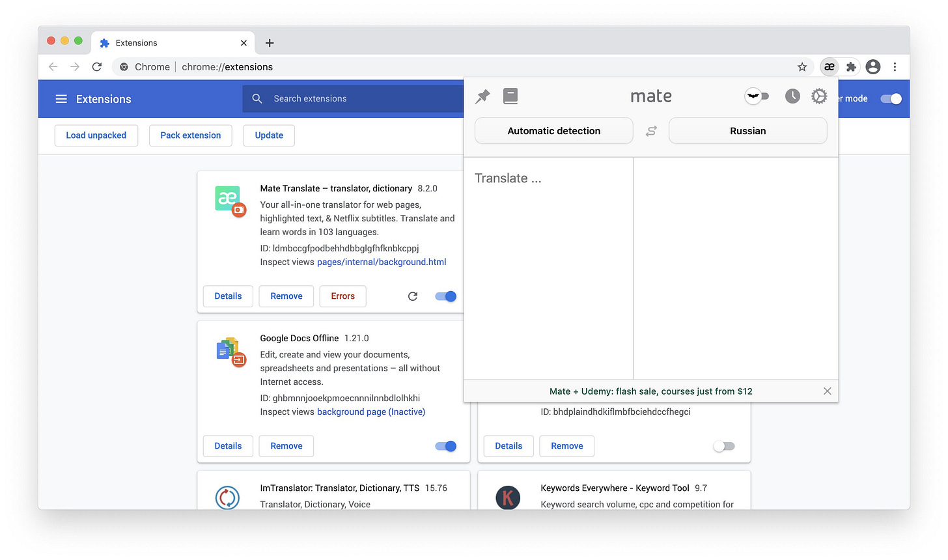
Task: Click Load unpacked button
Action: 96,135
